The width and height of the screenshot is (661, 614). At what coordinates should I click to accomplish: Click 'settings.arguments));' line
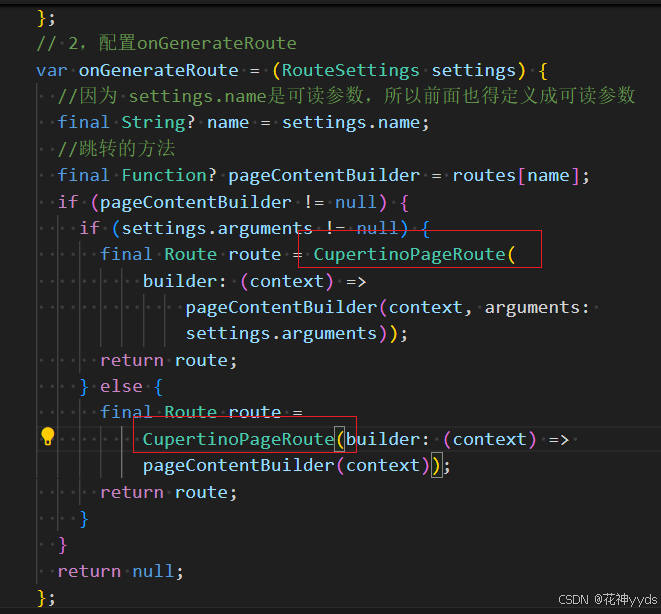(297, 334)
